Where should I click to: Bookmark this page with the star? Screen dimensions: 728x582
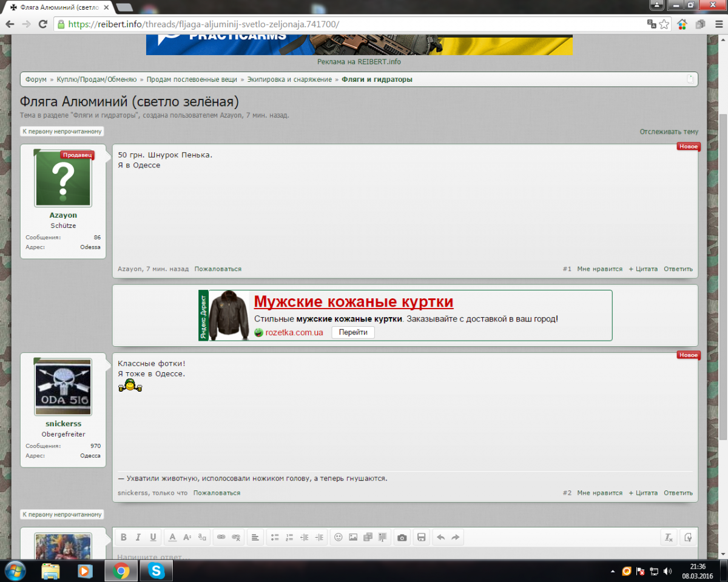coord(664,24)
